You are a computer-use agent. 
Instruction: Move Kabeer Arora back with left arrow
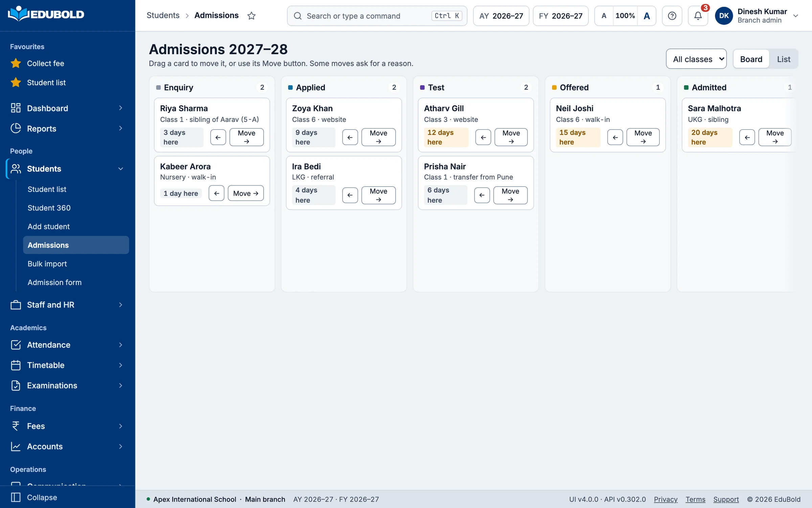coord(217,193)
